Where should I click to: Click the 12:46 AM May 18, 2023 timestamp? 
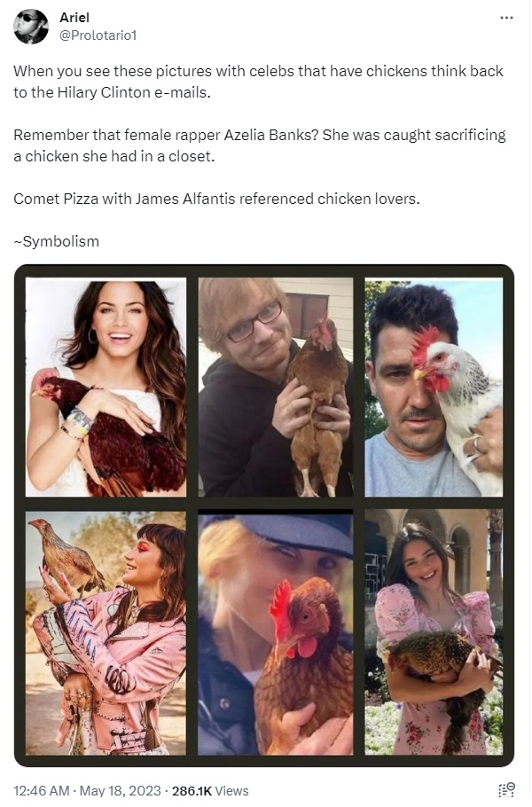tap(87, 790)
